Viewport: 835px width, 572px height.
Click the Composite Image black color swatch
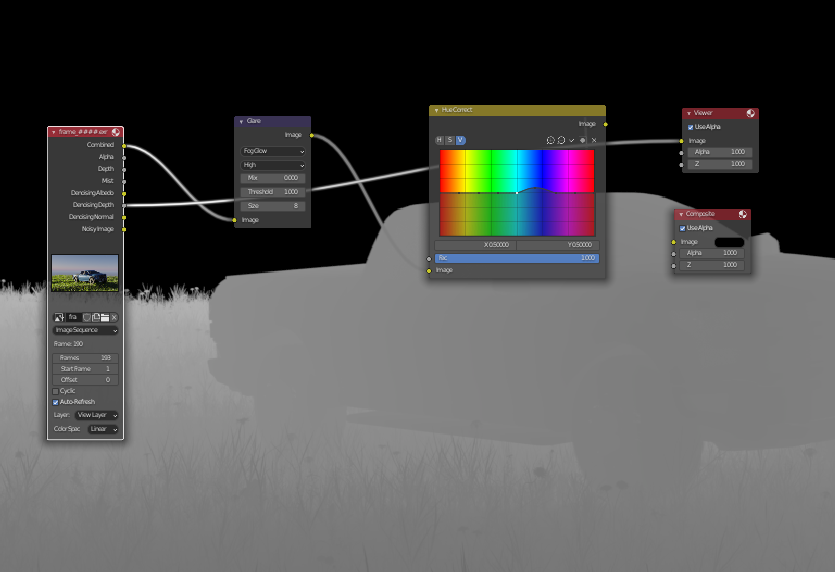tap(729, 242)
